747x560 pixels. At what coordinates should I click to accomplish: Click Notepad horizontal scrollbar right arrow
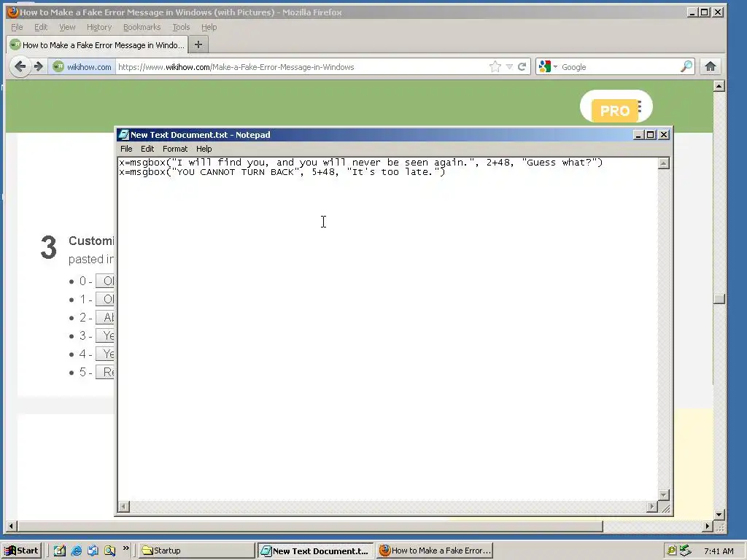coord(652,507)
